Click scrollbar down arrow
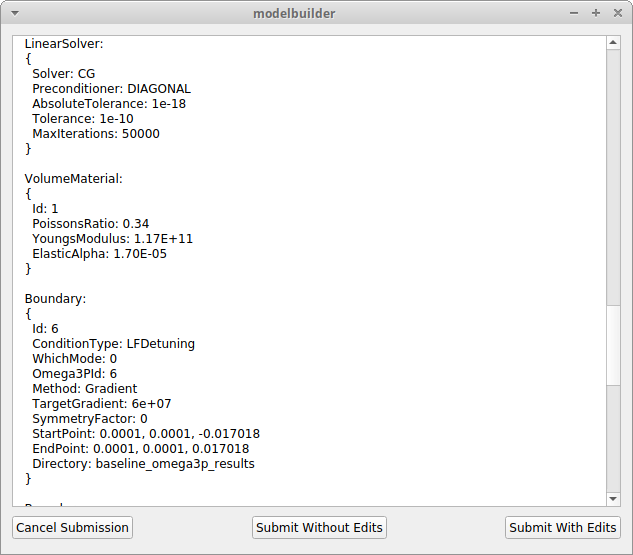The height and width of the screenshot is (555, 633). [x=613, y=499]
